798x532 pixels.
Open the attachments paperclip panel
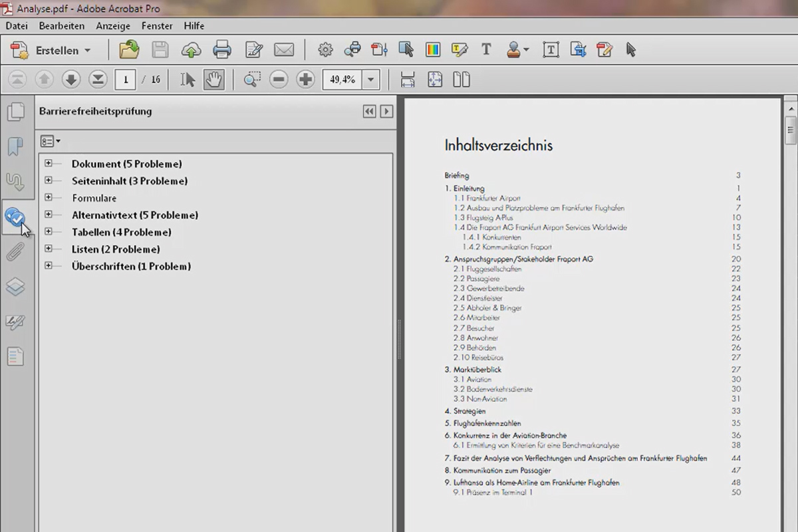(x=15, y=252)
